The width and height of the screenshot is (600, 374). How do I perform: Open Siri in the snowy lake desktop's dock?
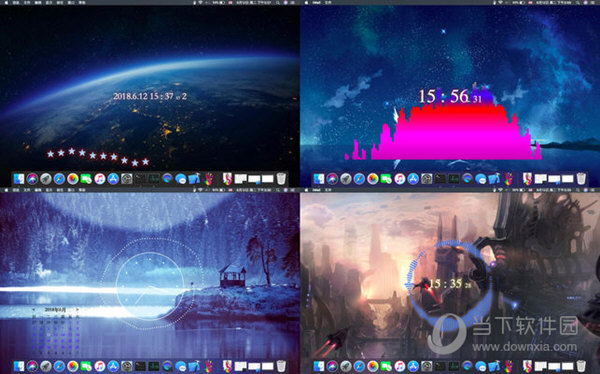pos(32,366)
